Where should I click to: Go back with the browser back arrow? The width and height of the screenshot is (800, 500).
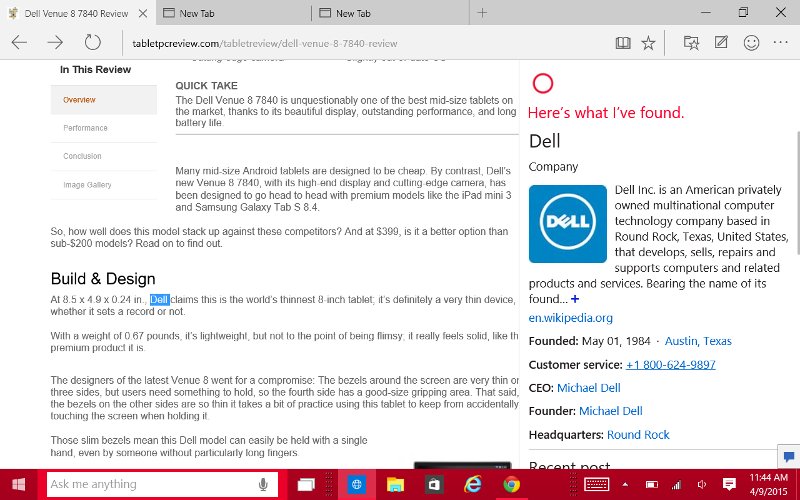(x=19, y=42)
